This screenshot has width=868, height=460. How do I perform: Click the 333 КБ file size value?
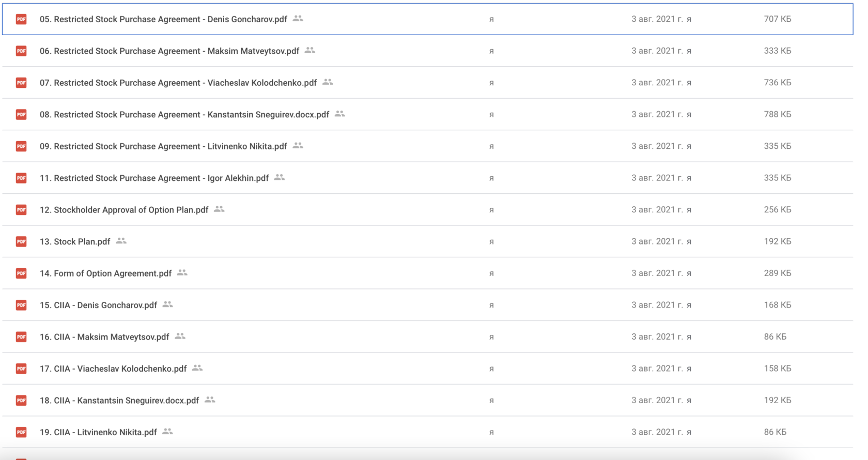coord(778,51)
